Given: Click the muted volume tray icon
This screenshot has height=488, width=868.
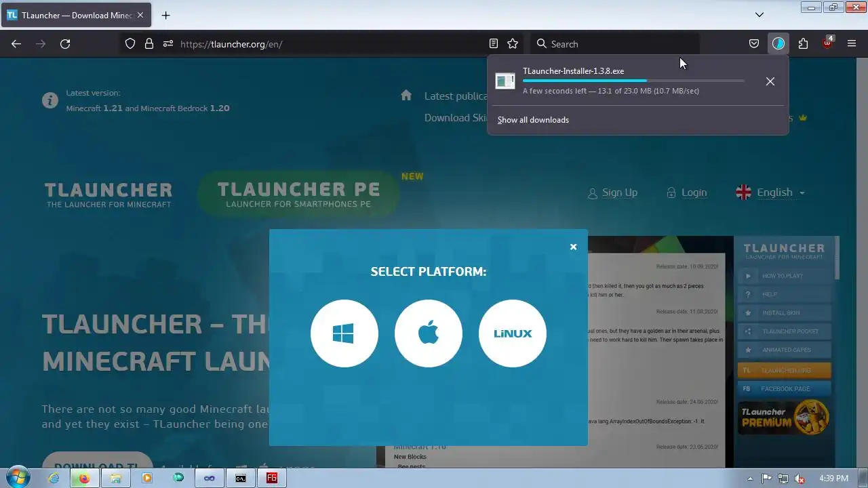Looking at the screenshot, I should tap(800, 479).
